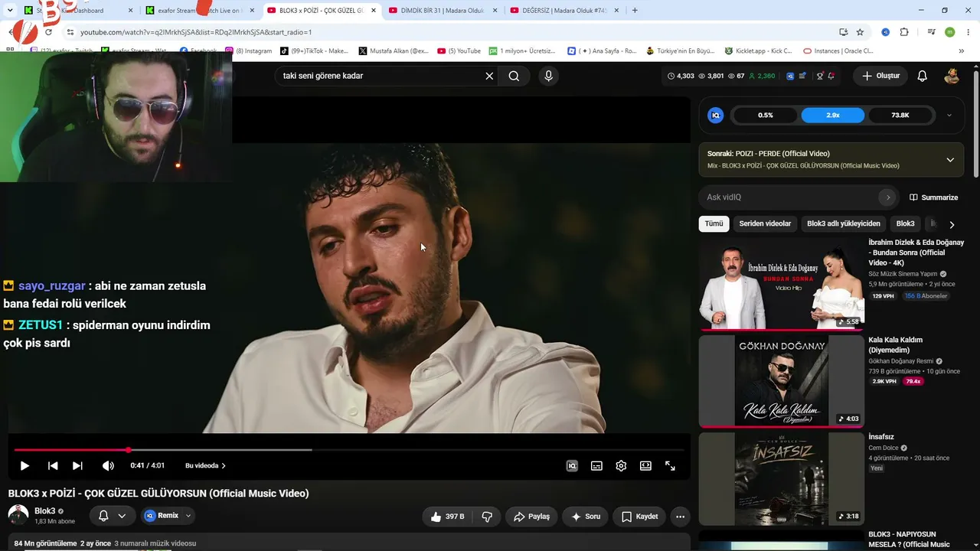Reload the page with the refresh icon
This screenshot has width=980, height=551.
tap(48, 32)
